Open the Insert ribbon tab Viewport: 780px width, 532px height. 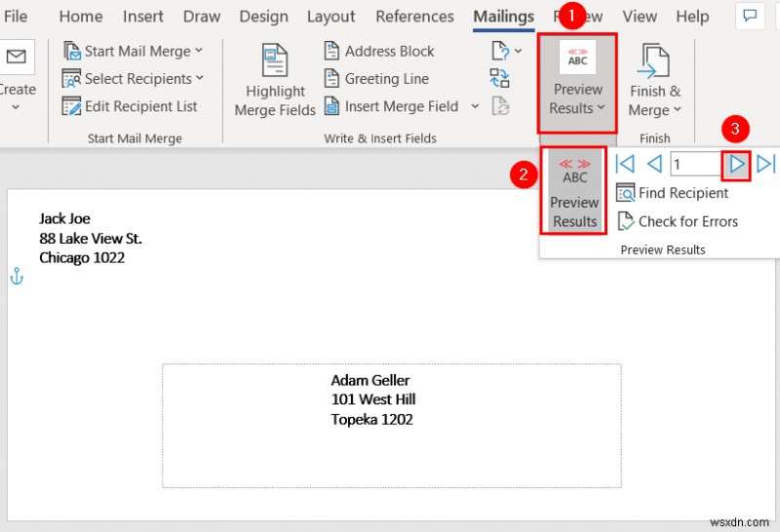coord(142,17)
